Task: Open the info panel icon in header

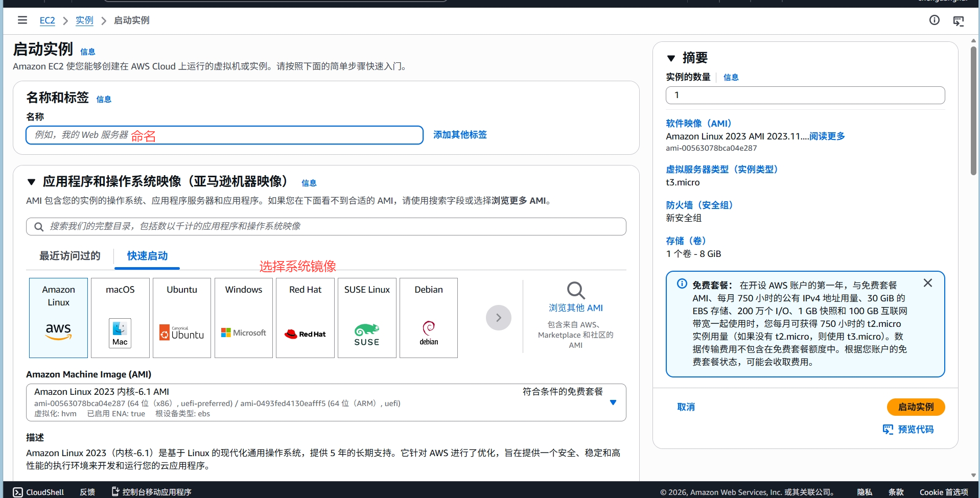Action: click(x=934, y=20)
